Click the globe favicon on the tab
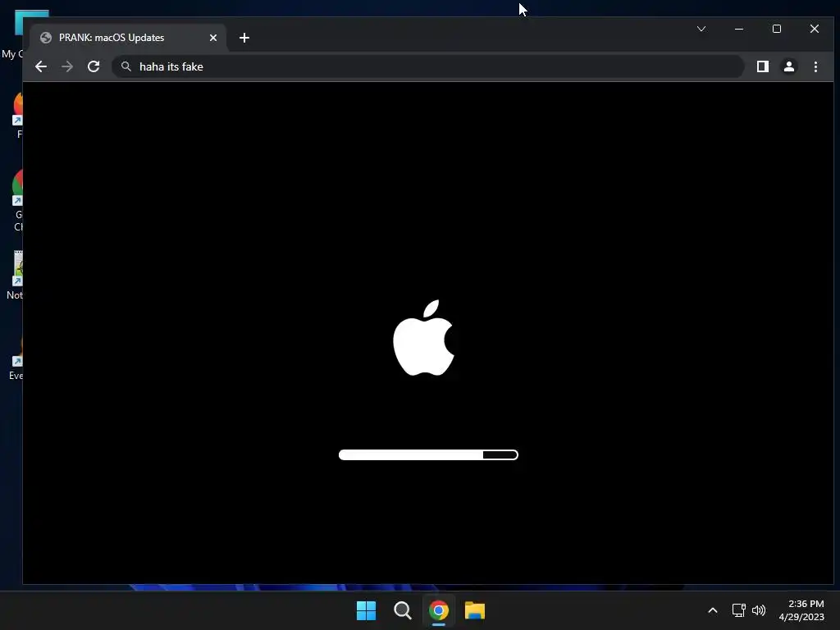This screenshot has width=840, height=630. click(x=46, y=38)
